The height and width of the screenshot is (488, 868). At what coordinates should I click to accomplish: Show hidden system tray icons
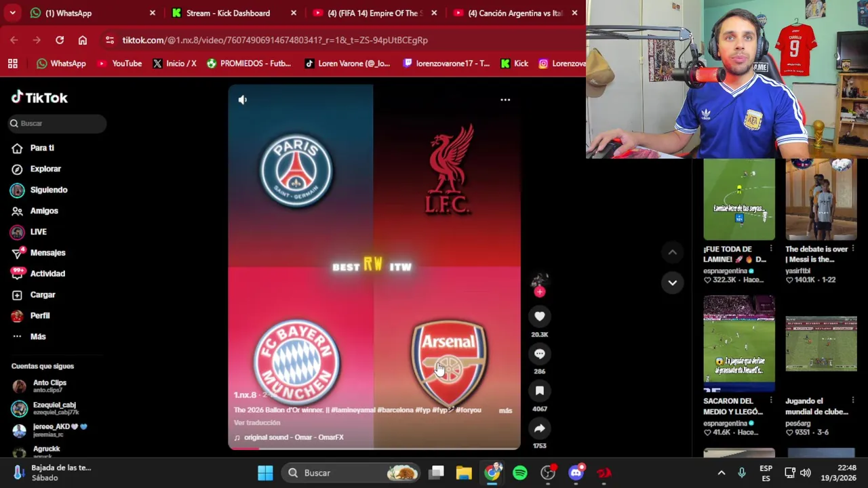click(x=722, y=472)
